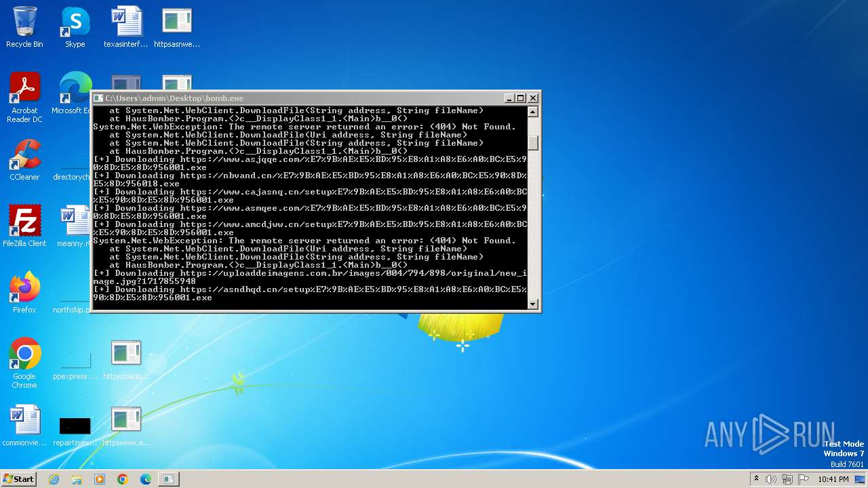This screenshot has width=868, height=488.
Task: Minimize the bomb.exe console window
Action: click(509, 98)
